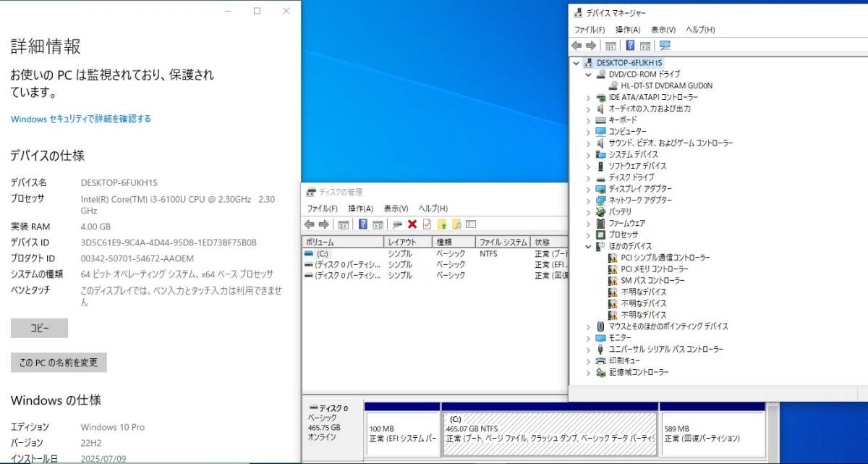The width and height of the screenshot is (868, 464).
Task: Click the folder with green arrow toolbar icon
Action: point(442,224)
